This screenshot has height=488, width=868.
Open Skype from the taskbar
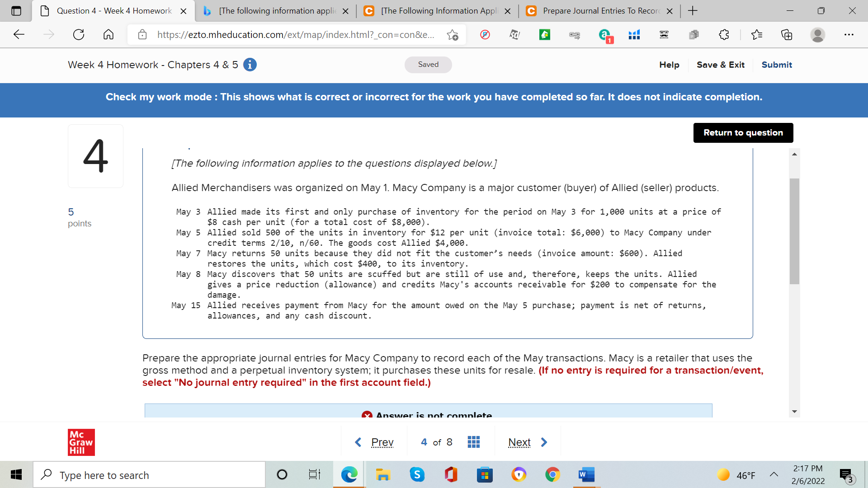coord(417,474)
